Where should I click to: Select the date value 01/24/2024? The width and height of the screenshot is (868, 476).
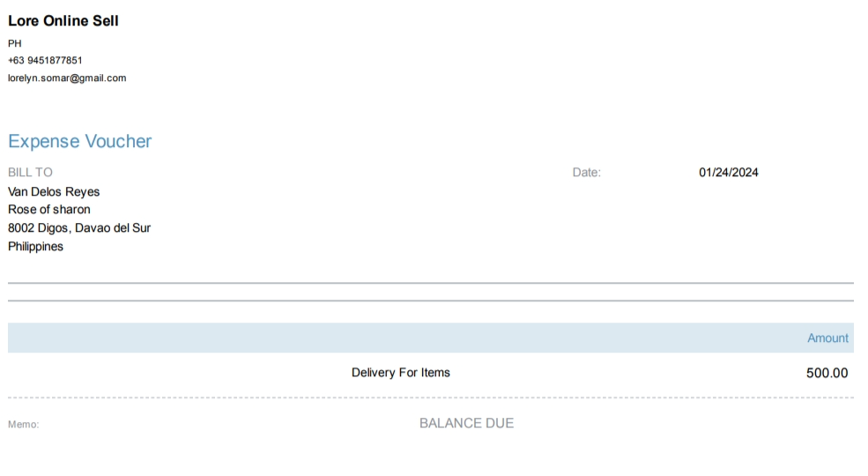729,173
